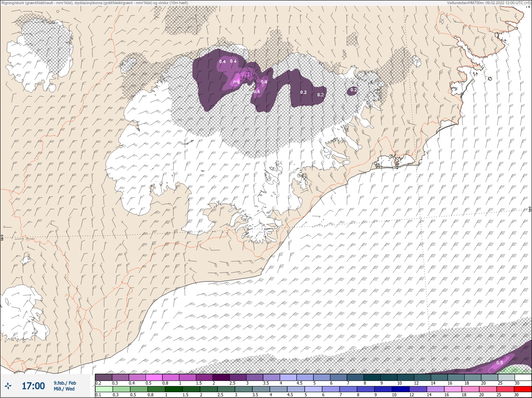Click the '9.feb./ Feb' date label

(x=65, y=383)
